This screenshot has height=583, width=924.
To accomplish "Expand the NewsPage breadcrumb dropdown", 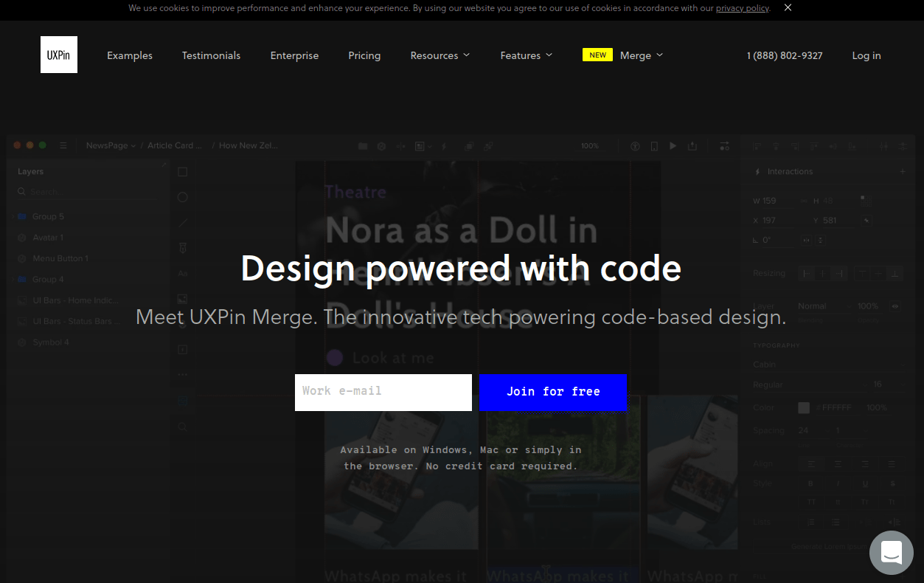I will pos(111,145).
